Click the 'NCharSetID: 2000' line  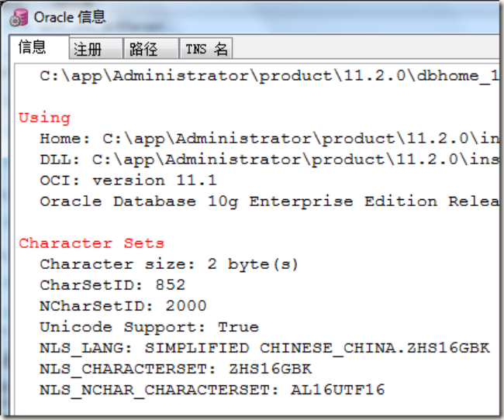click(123, 306)
